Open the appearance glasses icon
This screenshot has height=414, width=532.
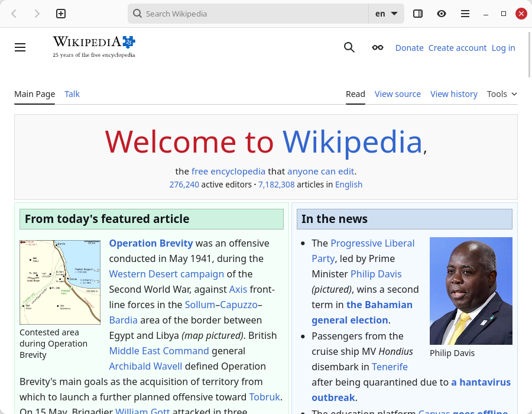coord(378,47)
